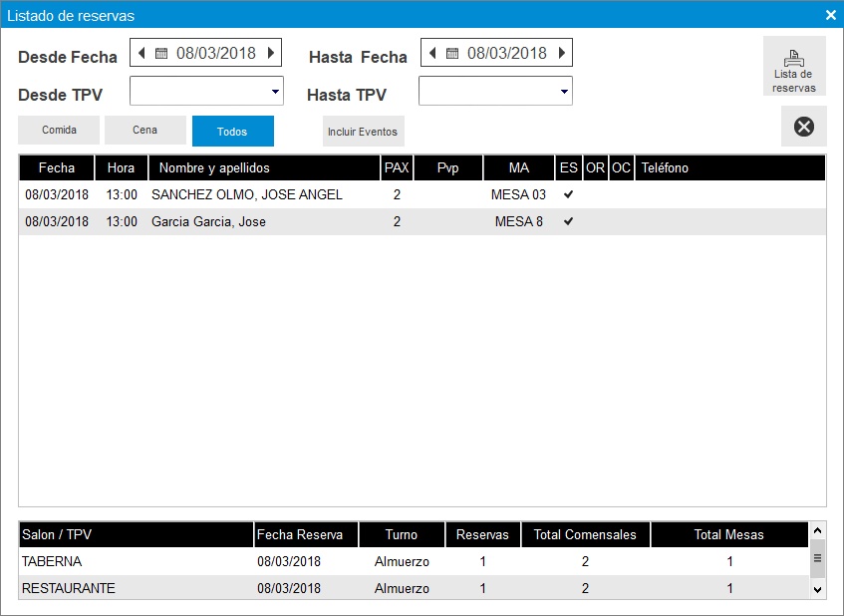844x616 pixels.
Task: Open calendar icon in Hasta Fecha
Action: click(x=451, y=53)
